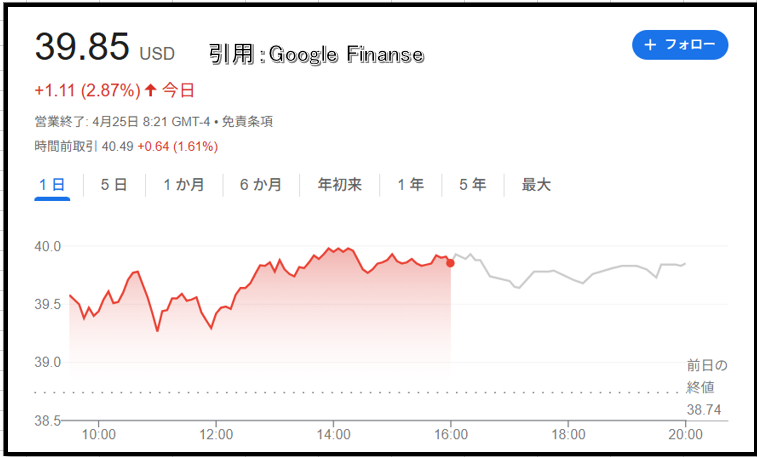Click the 40.0 price axis label
This screenshot has height=457, width=757.
(47, 247)
